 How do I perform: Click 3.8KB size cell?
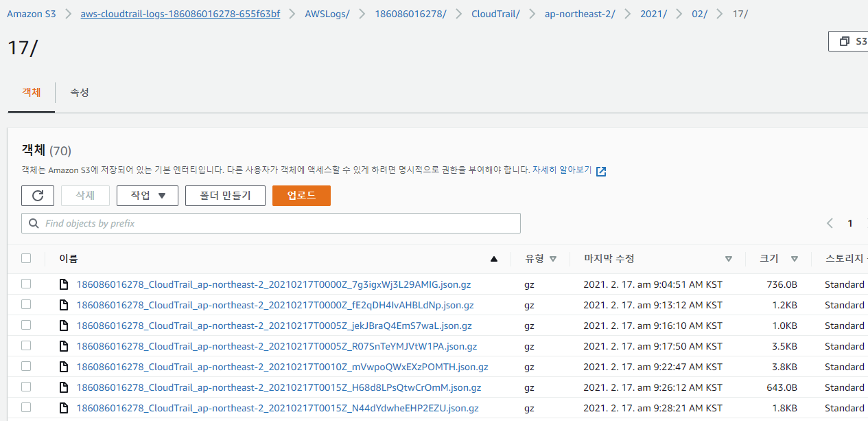[x=784, y=367]
